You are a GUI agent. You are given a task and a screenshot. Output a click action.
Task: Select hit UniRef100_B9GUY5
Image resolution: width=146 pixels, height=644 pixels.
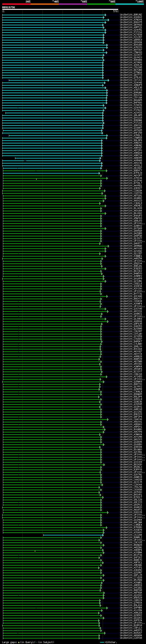click(131, 22)
